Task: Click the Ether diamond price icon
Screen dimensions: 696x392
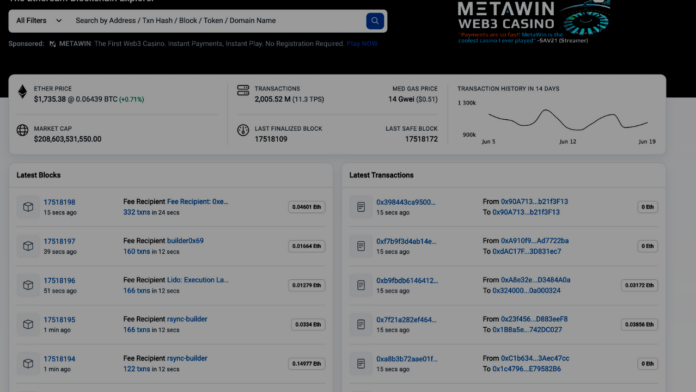Action: [x=22, y=92]
